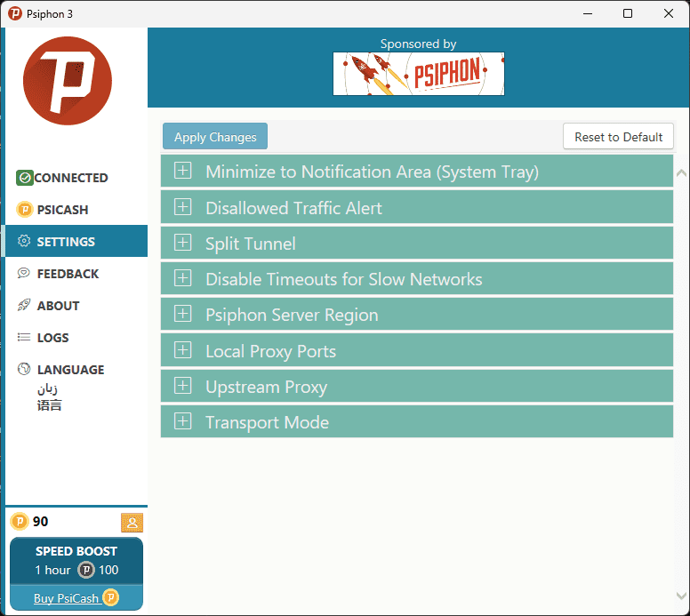Viewport: 690px width, 616px height.
Task: Follow the Buy PsiCash link
Action: (67, 598)
